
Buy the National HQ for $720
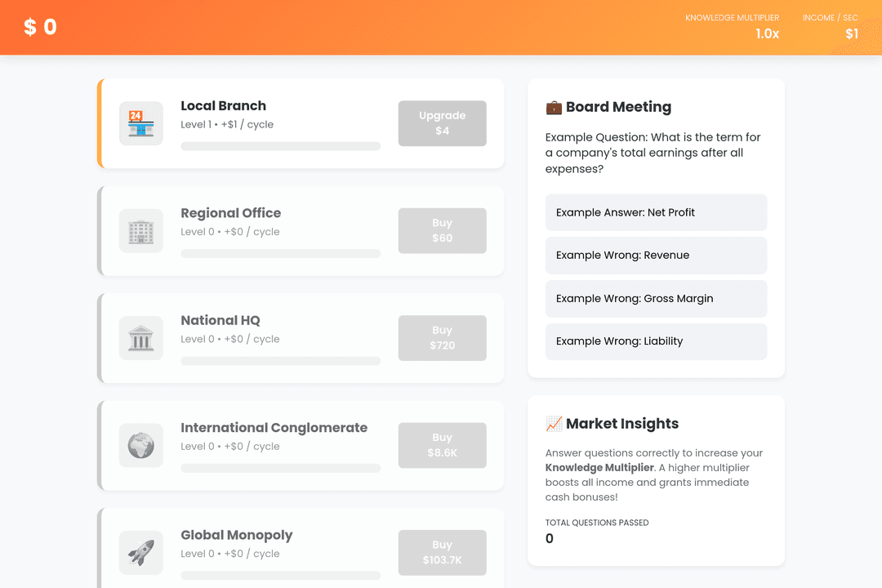coord(442,338)
